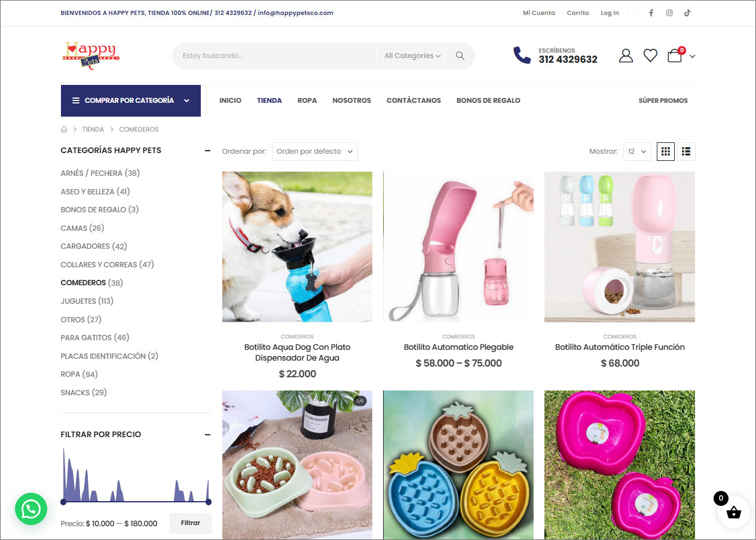756x540 pixels.
Task: Expand the Comprar por categoría menu
Action: click(x=131, y=100)
